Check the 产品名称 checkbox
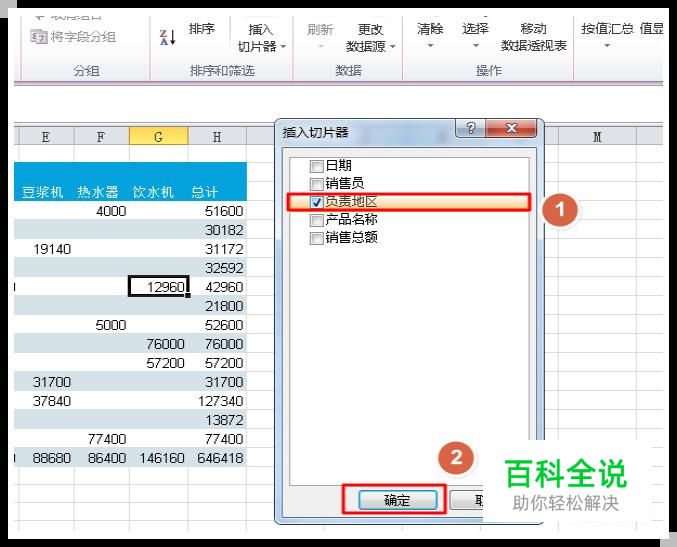Screen dimensions: 677x547 click(x=316, y=220)
